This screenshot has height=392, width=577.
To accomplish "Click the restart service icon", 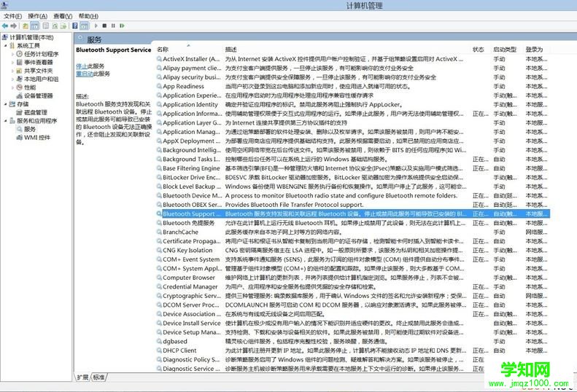I will 122,26.
